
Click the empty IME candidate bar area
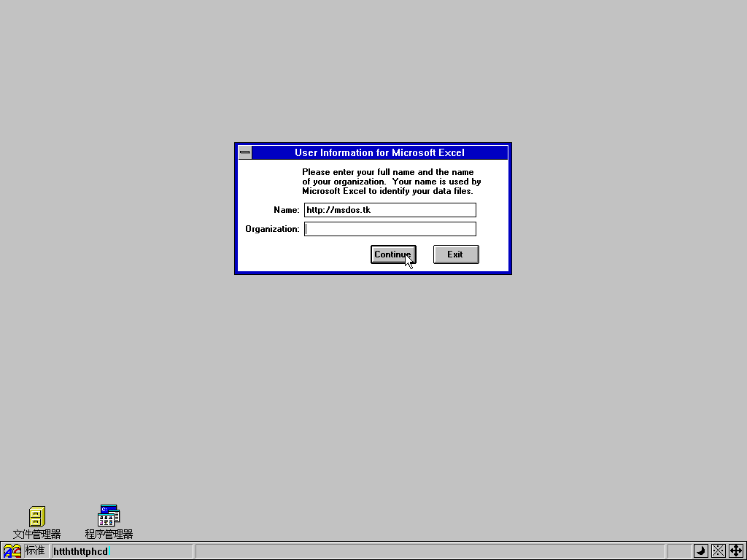tap(430, 551)
